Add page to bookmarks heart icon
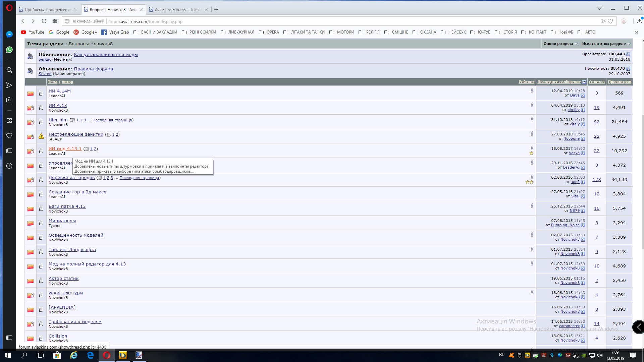The height and width of the screenshot is (362, 644). (x=610, y=21)
